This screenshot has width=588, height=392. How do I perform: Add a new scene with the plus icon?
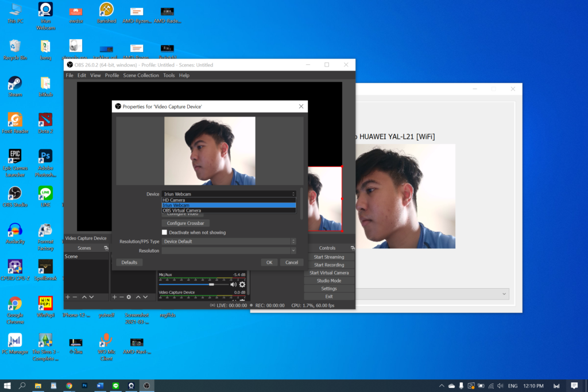(x=67, y=297)
